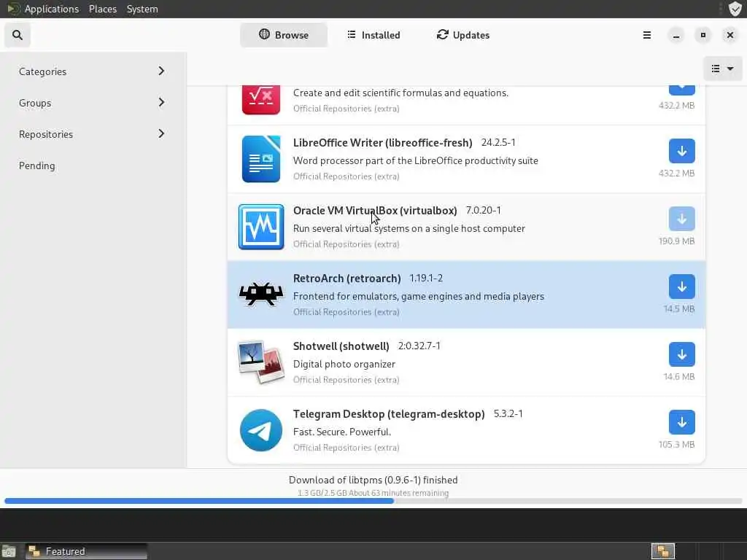747x560 pixels.
Task: Click the RetroArch version 1.19.1-2
Action: (x=426, y=278)
